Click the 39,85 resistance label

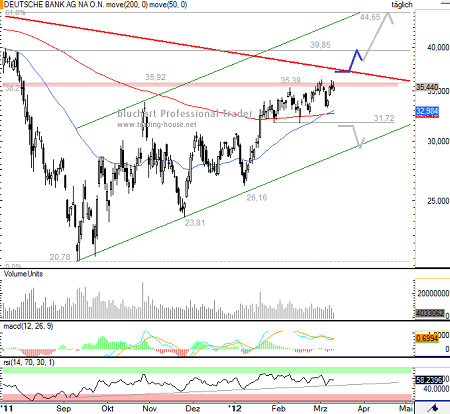[320, 45]
